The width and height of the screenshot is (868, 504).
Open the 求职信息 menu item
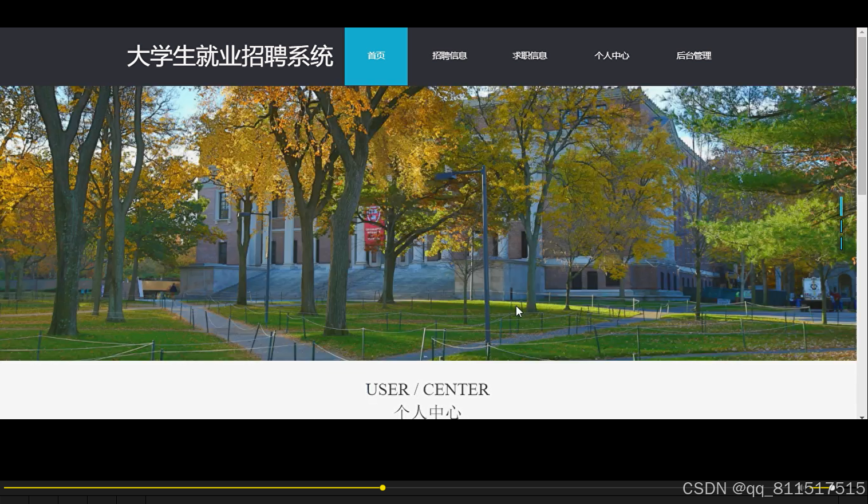tap(530, 56)
